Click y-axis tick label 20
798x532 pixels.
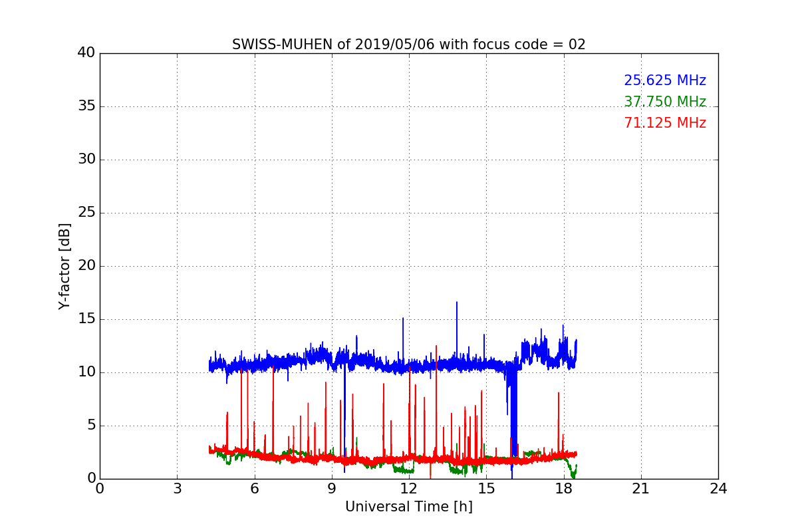click(86, 266)
